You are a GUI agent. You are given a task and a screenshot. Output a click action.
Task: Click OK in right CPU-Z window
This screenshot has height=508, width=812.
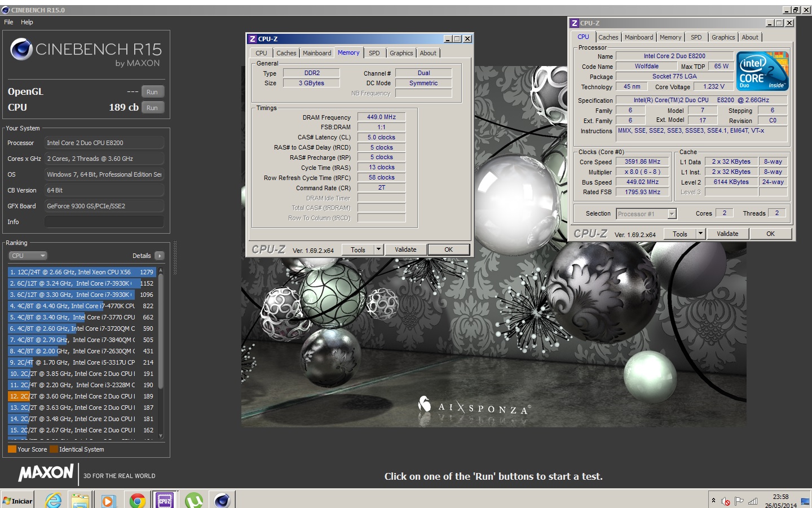click(x=770, y=234)
